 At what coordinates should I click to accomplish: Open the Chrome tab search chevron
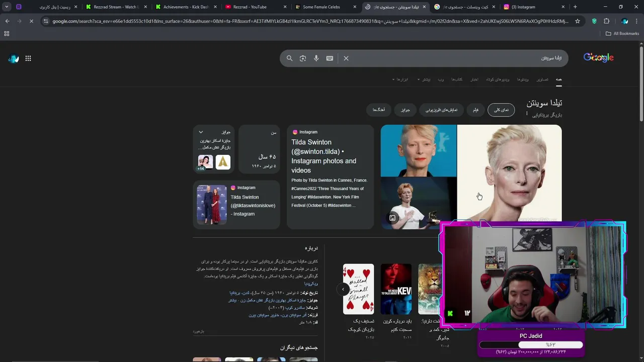point(7,7)
